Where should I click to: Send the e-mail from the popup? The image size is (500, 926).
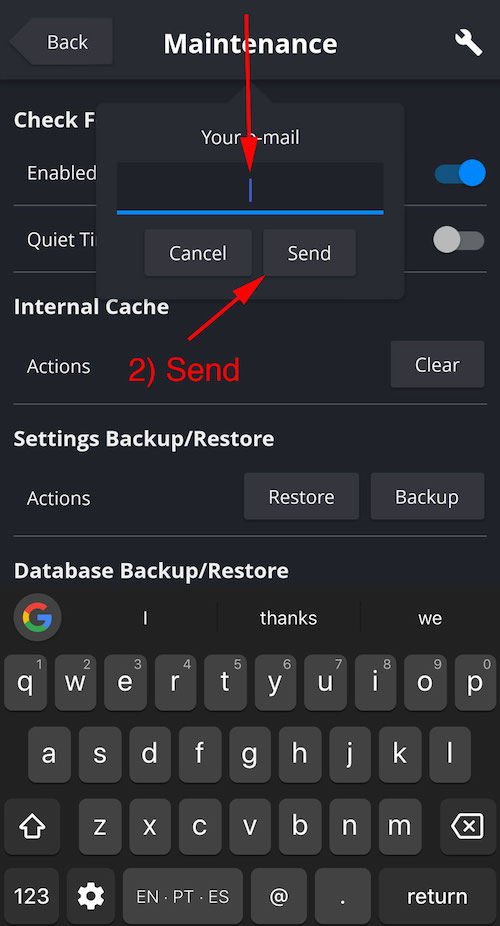[x=309, y=253]
